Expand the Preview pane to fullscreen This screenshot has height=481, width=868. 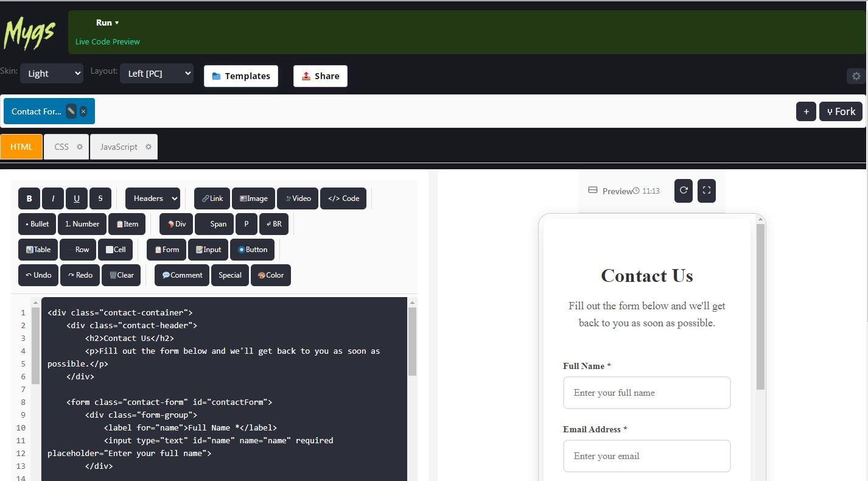[x=706, y=191]
